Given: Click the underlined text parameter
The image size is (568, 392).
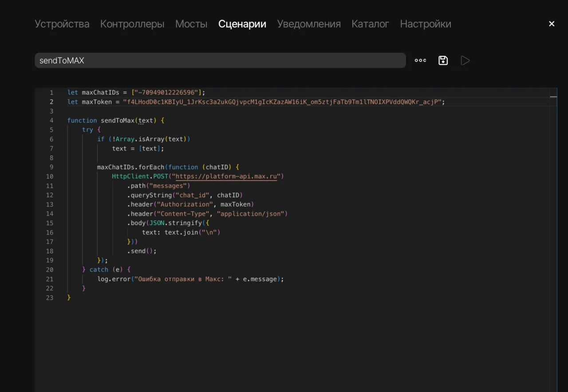Looking at the screenshot, I should pyautogui.click(x=146, y=121).
